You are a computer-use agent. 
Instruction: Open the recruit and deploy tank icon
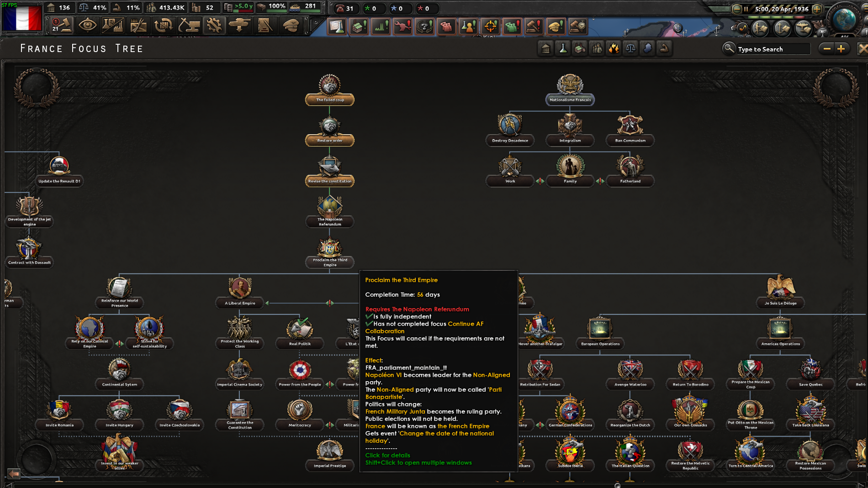pyautogui.click(x=239, y=26)
